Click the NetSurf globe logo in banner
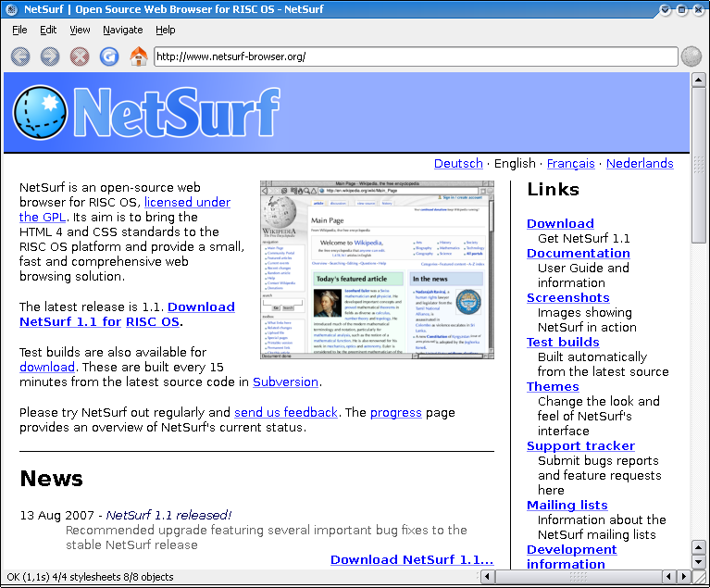The image size is (710, 588). coord(40,112)
